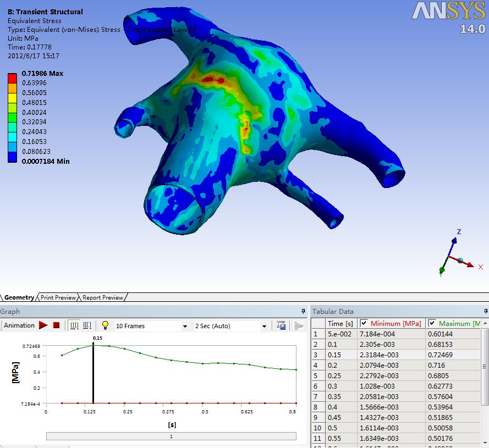Screen dimensions: 489x448
Task: Pin the Graph panel
Action: (303, 311)
